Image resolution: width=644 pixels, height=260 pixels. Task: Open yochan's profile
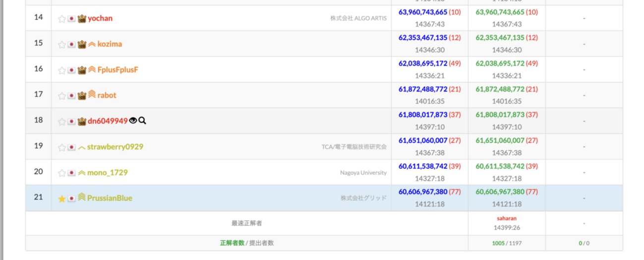[100, 18]
